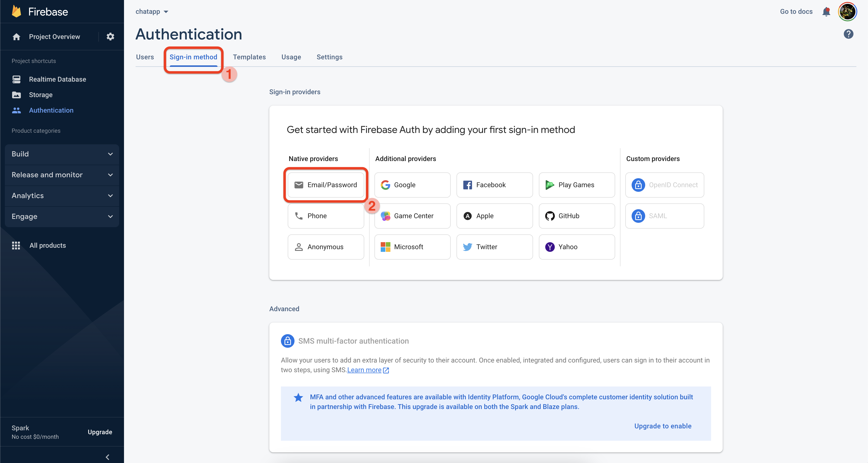Open the All products grid
The image size is (868, 463).
click(x=47, y=245)
